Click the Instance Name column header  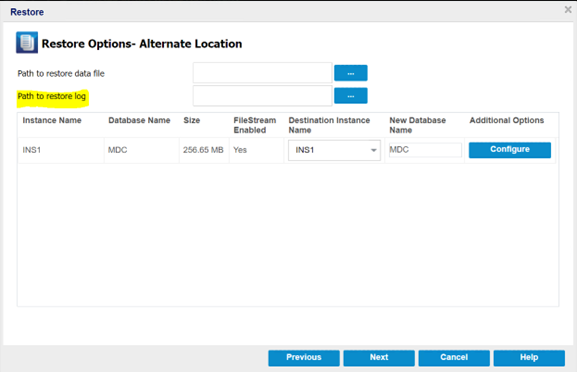coord(52,120)
